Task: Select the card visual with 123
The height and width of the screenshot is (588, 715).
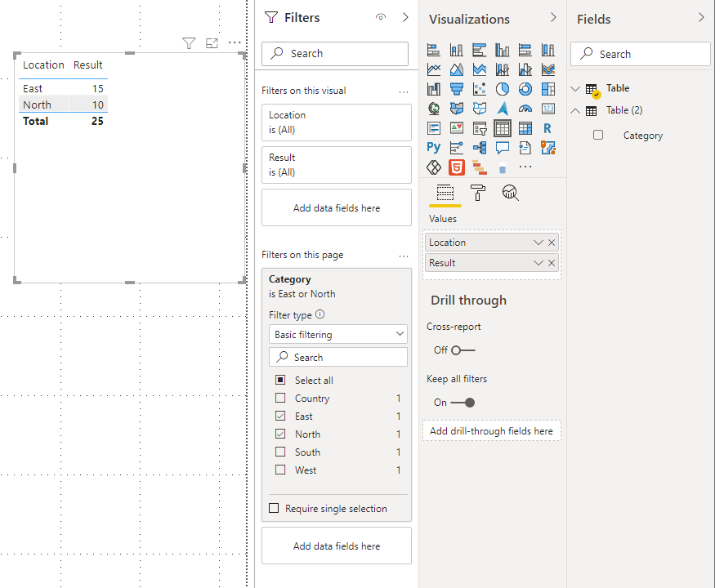Action: click(x=548, y=109)
